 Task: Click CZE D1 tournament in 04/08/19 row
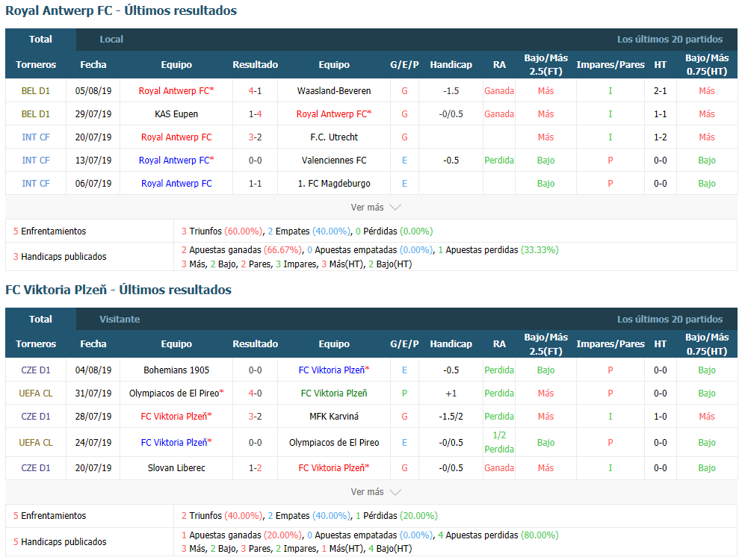point(35,370)
